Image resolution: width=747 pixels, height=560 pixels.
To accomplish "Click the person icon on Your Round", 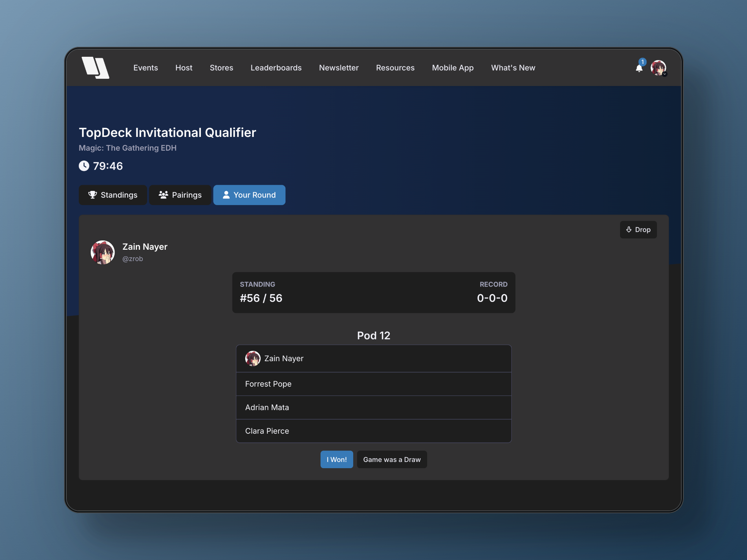I will pyautogui.click(x=226, y=195).
